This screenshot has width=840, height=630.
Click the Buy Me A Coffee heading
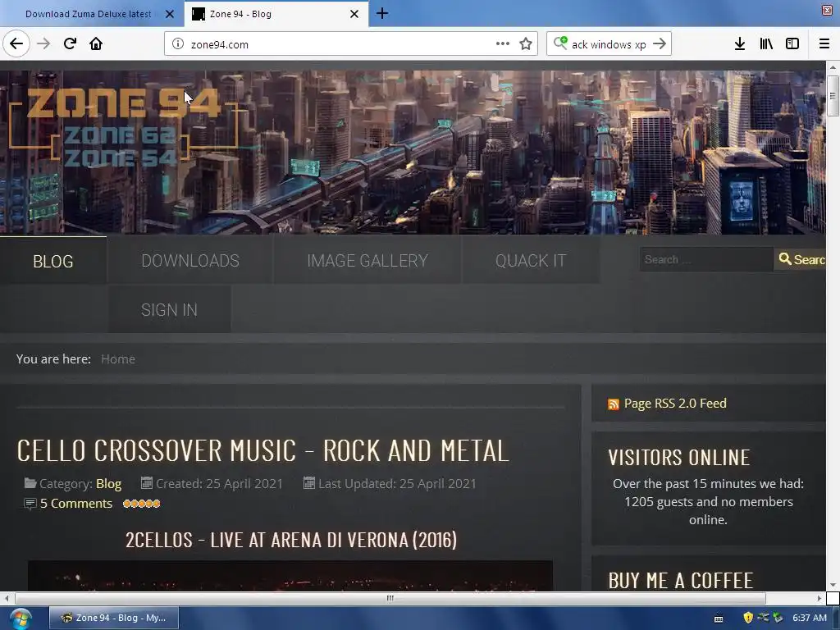point(680,580)
